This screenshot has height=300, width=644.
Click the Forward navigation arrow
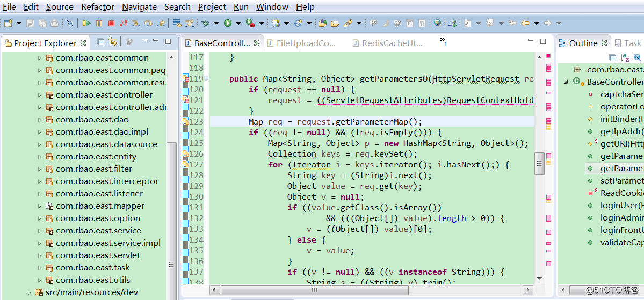click(x=547, y=24)
